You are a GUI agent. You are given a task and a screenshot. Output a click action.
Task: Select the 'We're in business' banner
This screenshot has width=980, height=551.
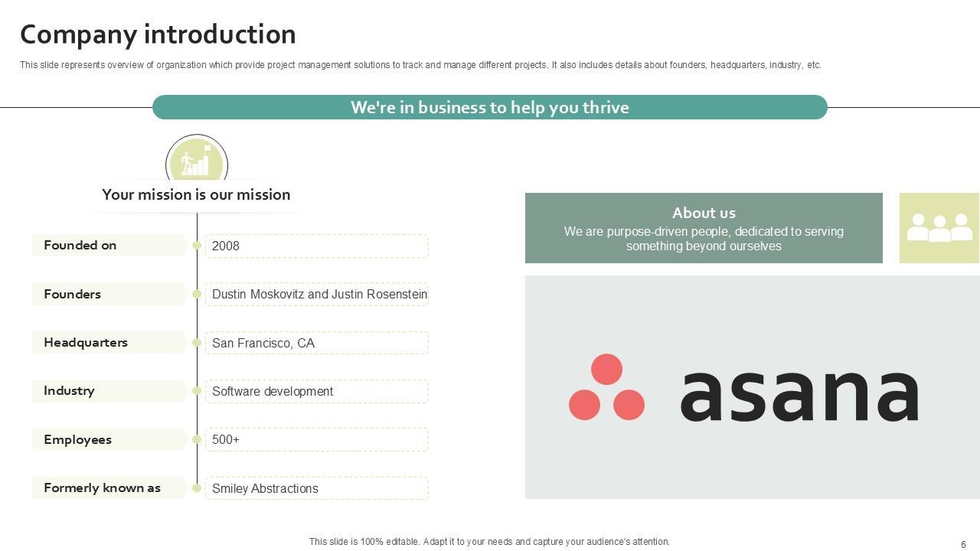click(x=490, y=107)
